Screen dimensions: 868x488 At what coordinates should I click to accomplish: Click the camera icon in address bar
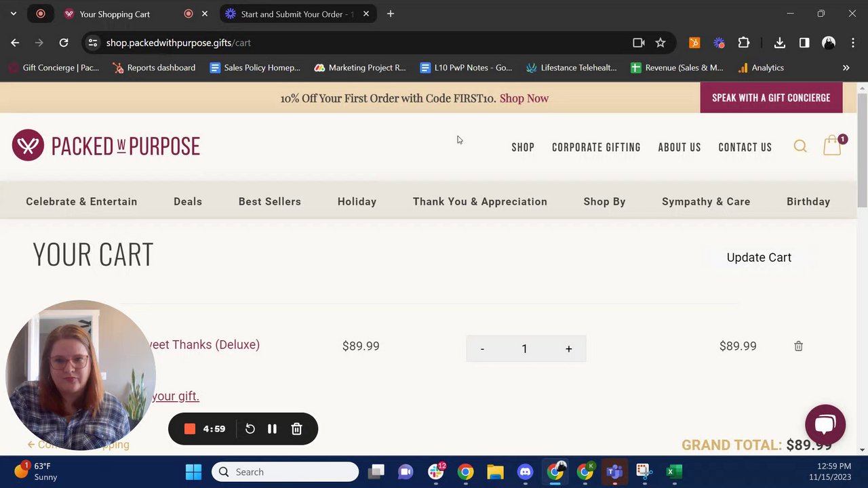[638, 43]
